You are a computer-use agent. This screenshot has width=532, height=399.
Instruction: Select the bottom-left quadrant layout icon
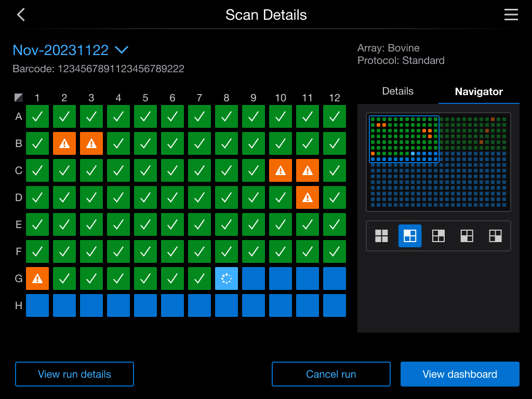(x=467, y=236)
